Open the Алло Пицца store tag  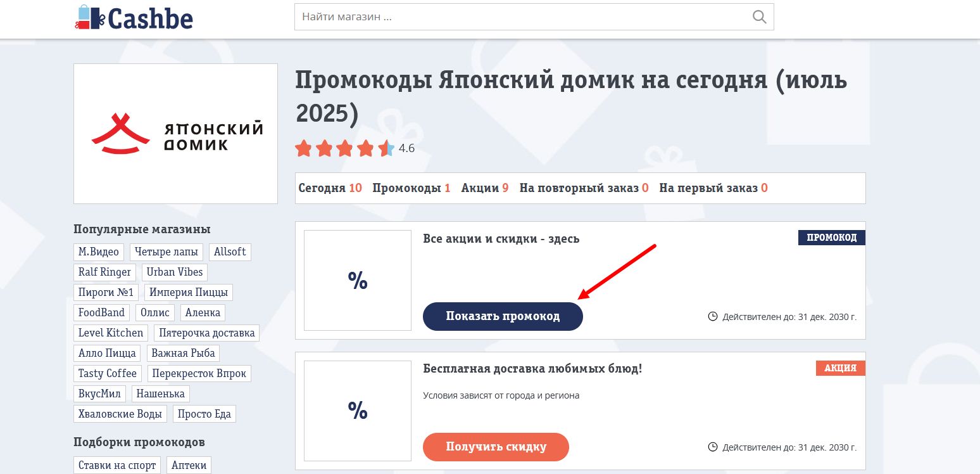click(x=107, y=354)
